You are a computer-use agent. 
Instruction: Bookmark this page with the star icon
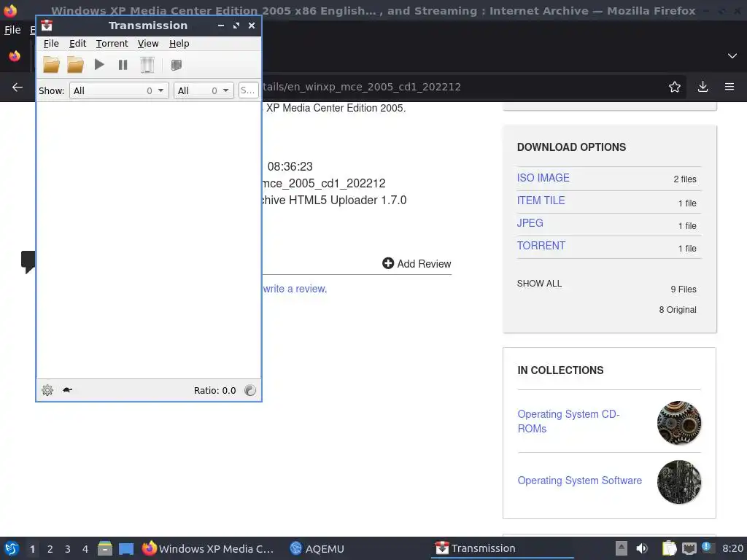[x=675, y=87]
